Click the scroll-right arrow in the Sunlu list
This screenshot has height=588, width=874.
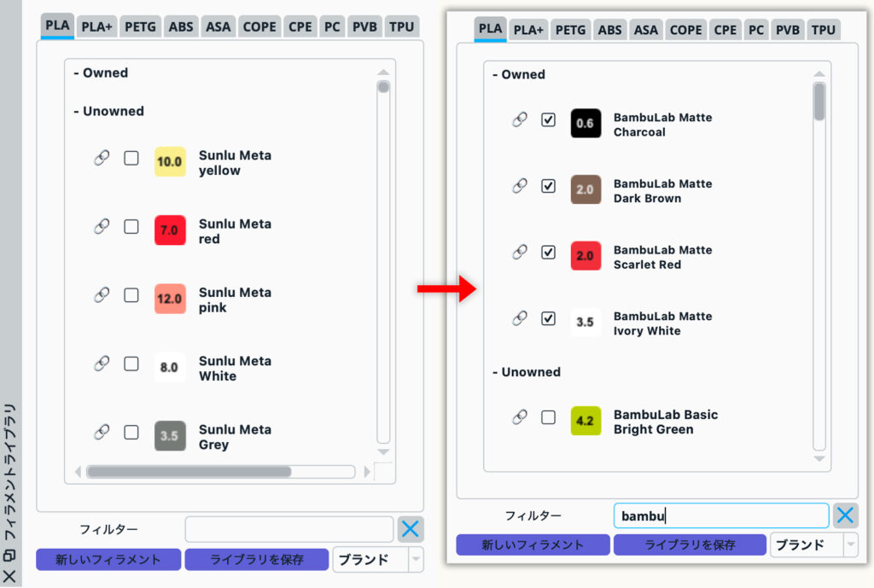[x=367, y=472]
